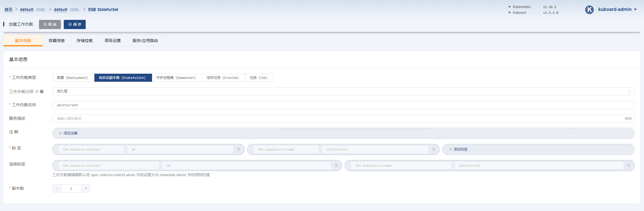The height and width of the screenshot is (211, 644).
Task: Go to 首页 breadcrumb link
Action: coord(9,9)
